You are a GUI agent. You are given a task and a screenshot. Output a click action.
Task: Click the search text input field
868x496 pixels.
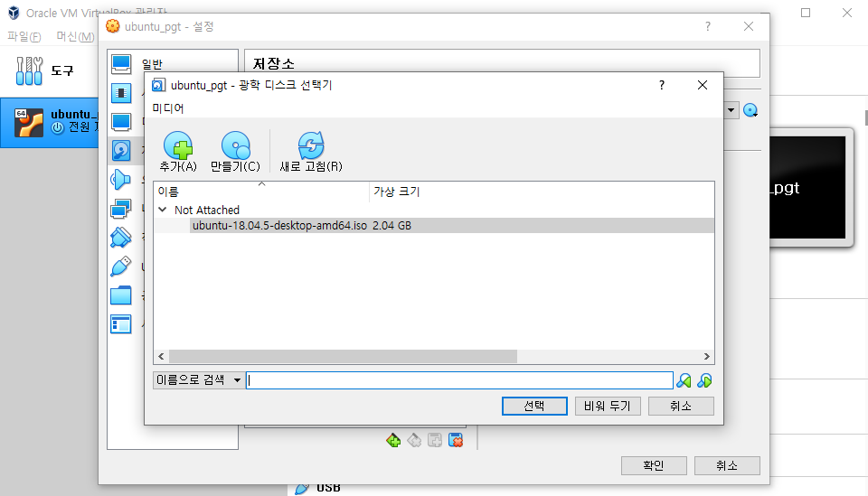pos(459,379)
